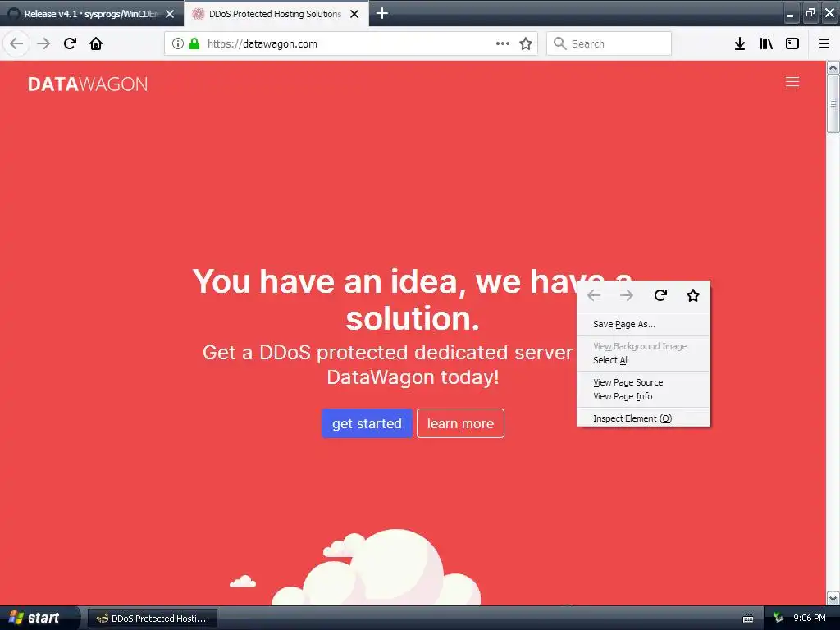Click the context menu Reload icon
The width and height of the screenshot is (840, 630).
(x=660, y=295)
